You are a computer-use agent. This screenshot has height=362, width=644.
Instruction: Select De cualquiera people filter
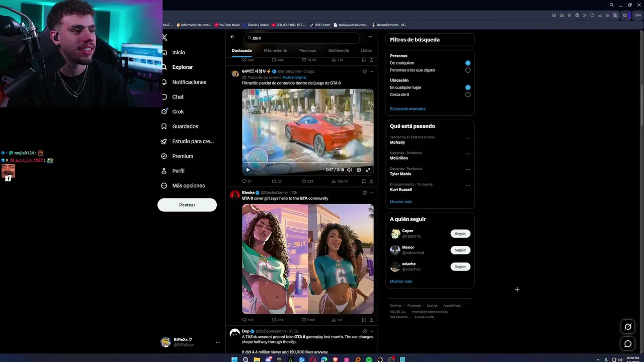pyautogui.click(x=468, y=63)
